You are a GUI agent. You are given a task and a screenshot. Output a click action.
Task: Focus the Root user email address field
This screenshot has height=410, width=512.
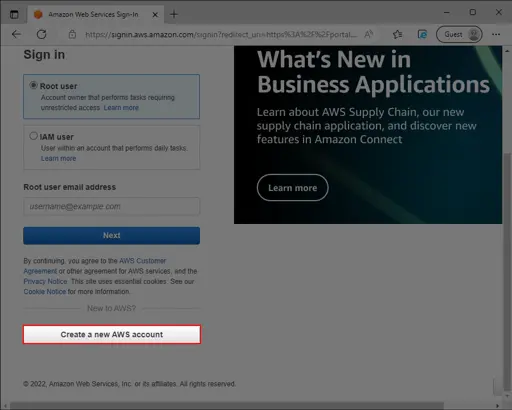[x=112, y=206]
